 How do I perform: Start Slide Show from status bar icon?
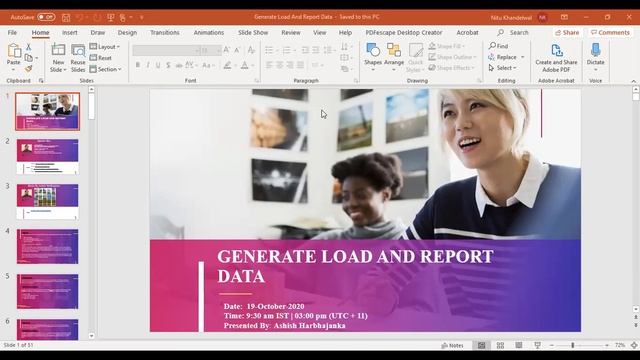538,345
